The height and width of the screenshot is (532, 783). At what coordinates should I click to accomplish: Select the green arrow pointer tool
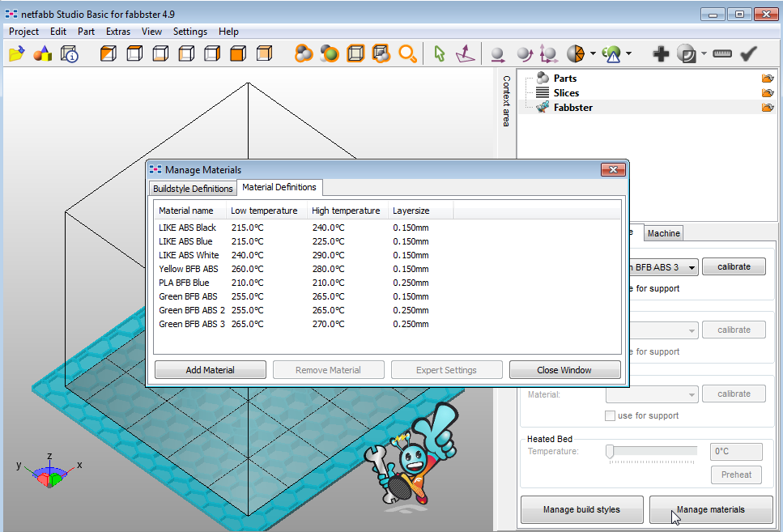(440, 54)
